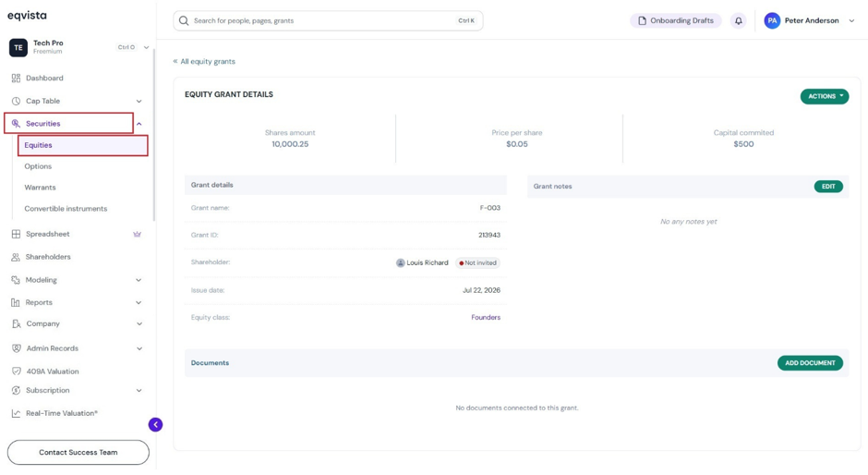The height and width of the screenshot is (475, 868).
Task: Click price per share value $0.05
Action: (x=517, y=144)
